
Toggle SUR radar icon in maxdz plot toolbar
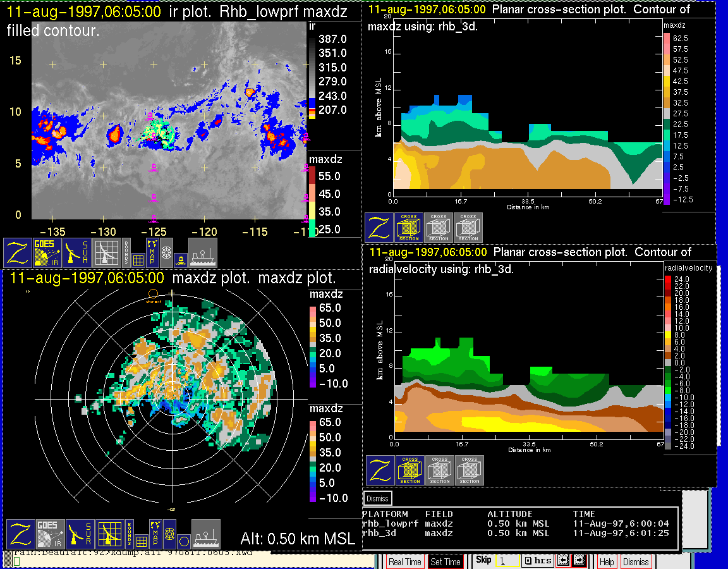80,534
